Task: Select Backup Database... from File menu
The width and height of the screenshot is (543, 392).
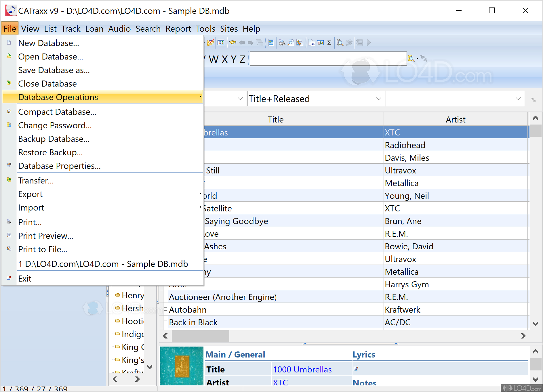Action: coord(54,139)
